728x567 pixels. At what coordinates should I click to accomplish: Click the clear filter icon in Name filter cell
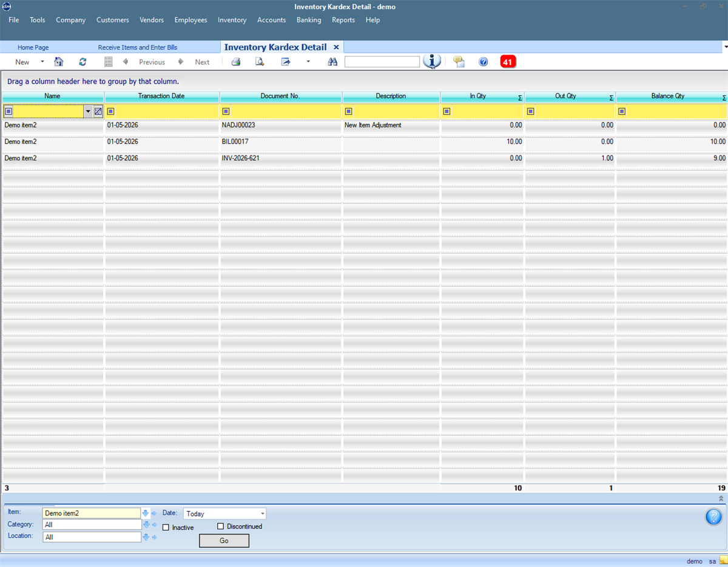98,111
